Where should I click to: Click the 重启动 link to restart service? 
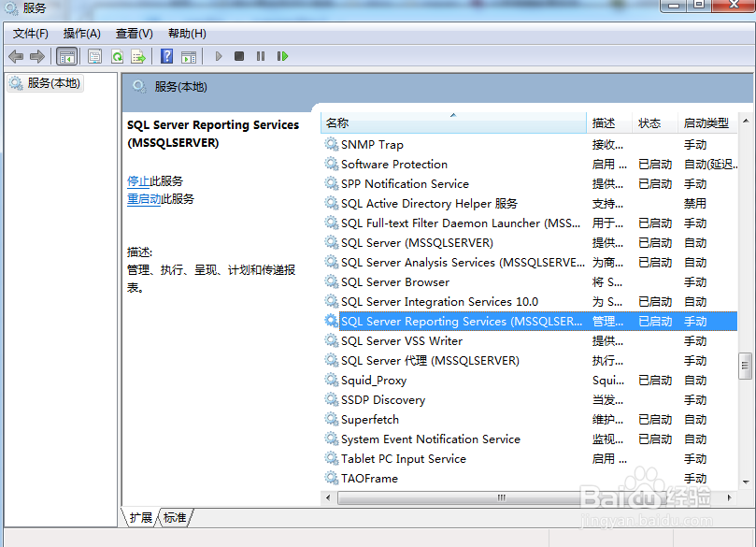point(144,199)
